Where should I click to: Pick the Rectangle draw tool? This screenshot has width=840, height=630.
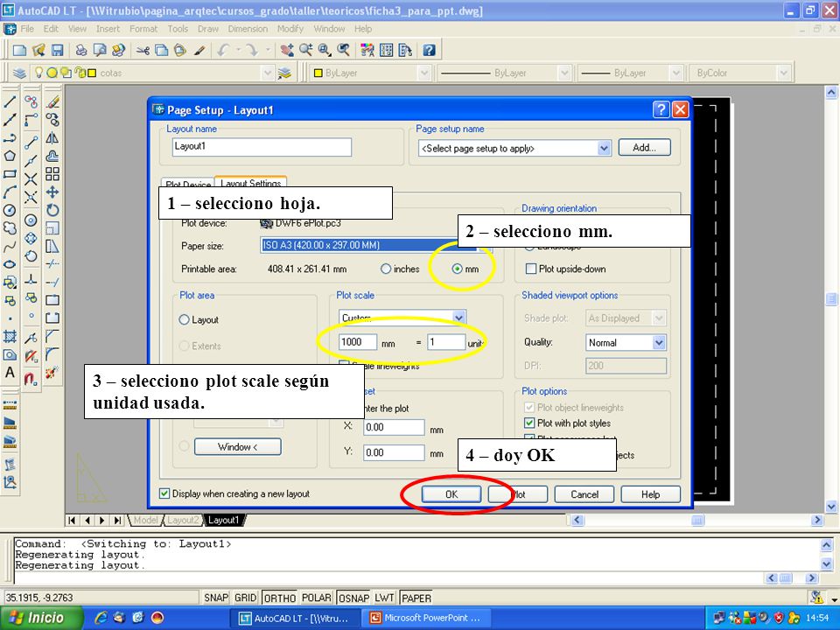tap(10, 174)
